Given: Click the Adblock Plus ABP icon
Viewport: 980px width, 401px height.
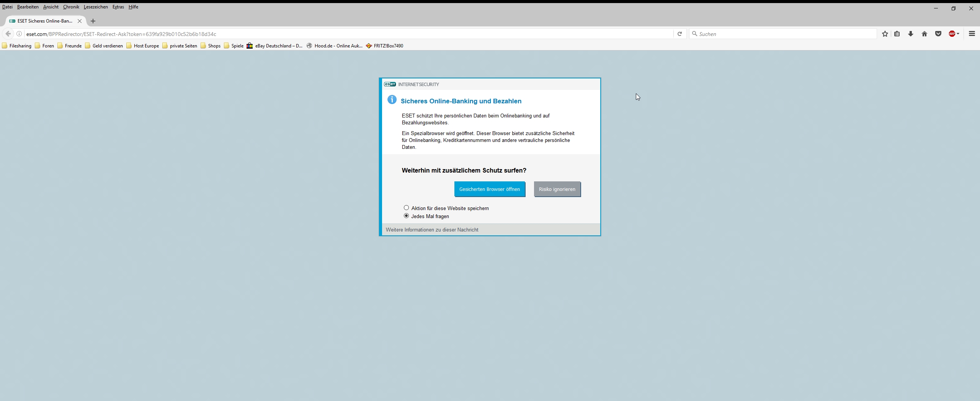Looking at the screenshot, I should [952, 34].
